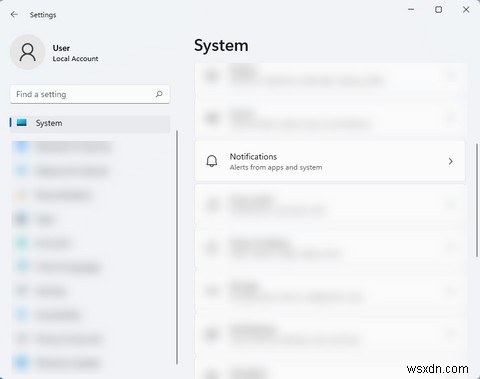Maximize the Settings window

coord(439,10)
